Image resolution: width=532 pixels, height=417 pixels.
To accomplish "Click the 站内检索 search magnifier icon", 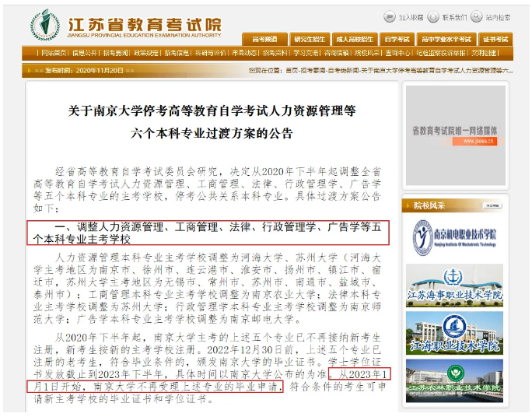I will pyautogui.click(x=476, y=16).
